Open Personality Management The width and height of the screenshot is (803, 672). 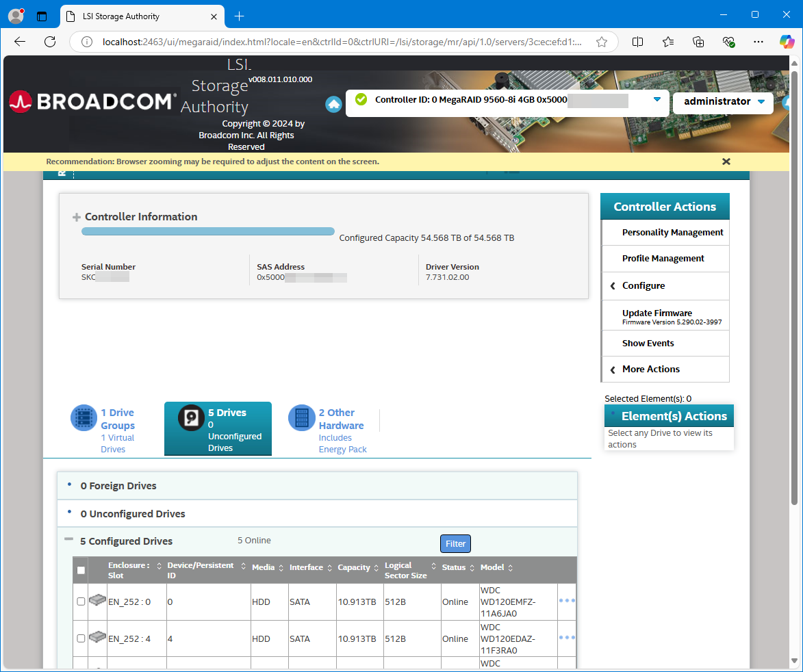[665, 233]
